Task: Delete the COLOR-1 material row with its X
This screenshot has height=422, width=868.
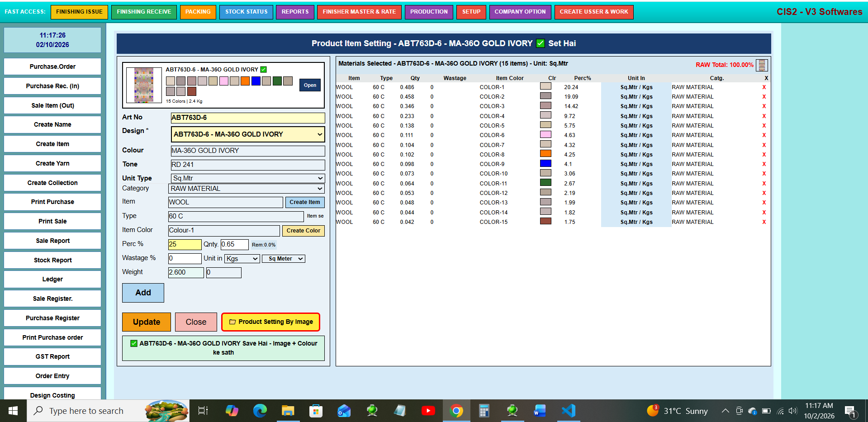Action: tap(764, 87)
